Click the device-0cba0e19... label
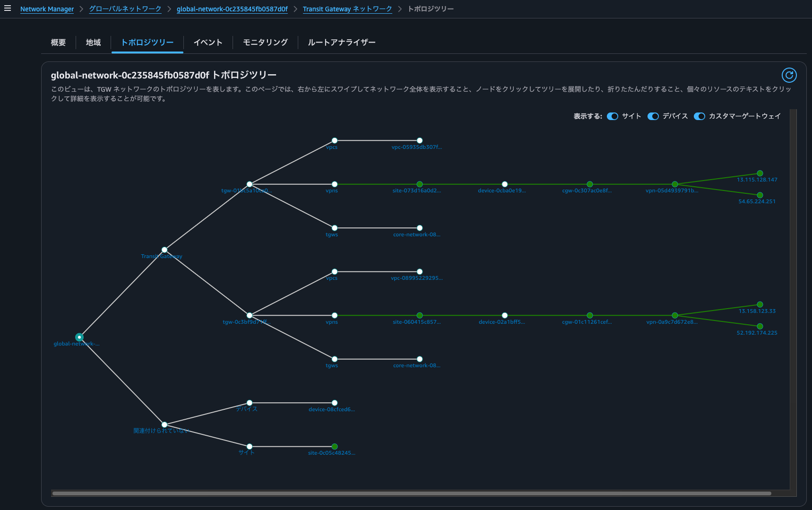The height and width of the screenshot is (510, 812). [501, 190]
